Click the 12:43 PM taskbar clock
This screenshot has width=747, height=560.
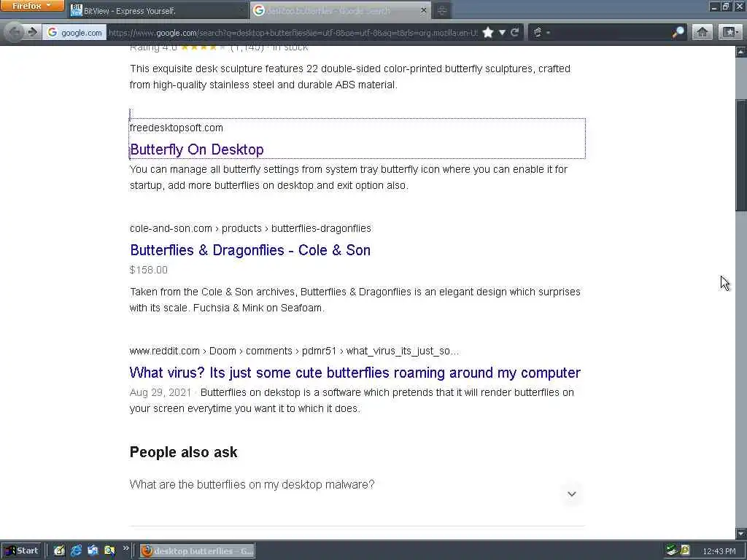pyautogui.click(x=719, y=551)
